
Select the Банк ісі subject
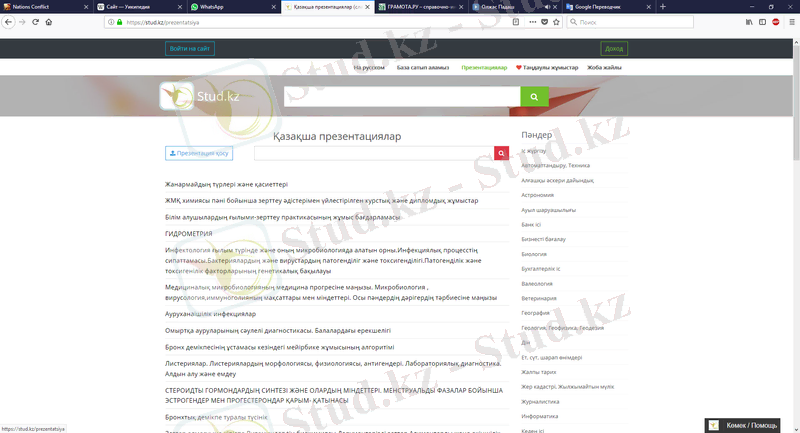(x=531, y=224)
